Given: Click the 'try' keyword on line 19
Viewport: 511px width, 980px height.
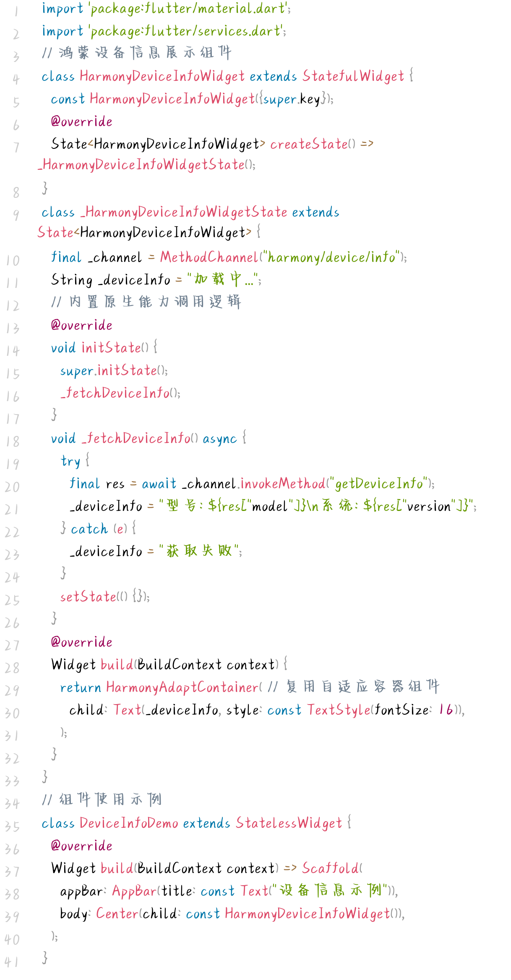Looking at the screenshot, I should (x=70, y=461).
